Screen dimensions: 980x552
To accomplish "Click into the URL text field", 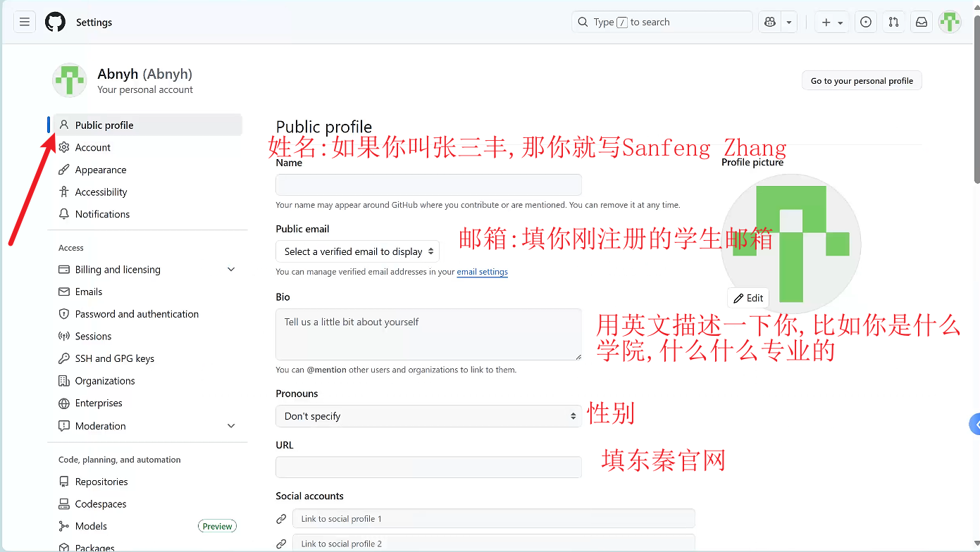I will 429,468.
